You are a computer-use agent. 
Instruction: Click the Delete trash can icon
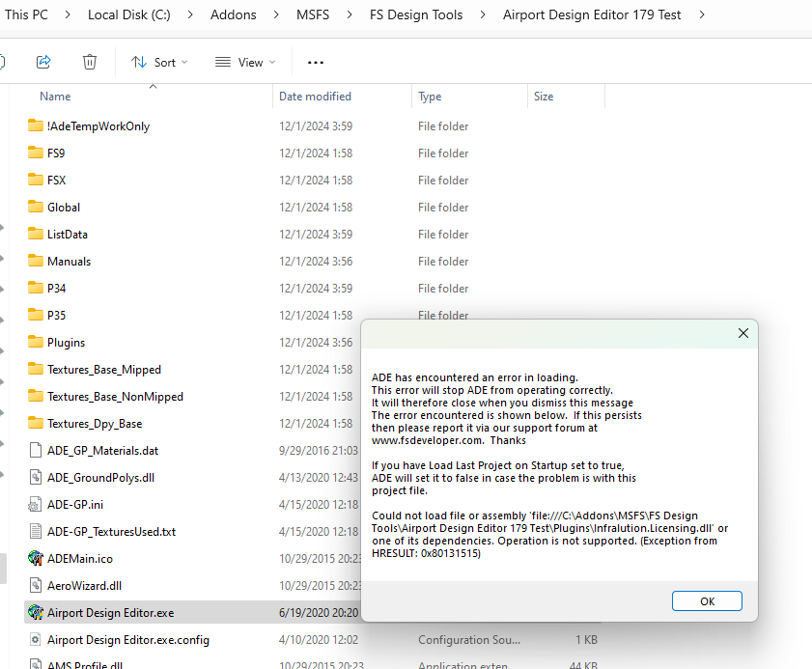click(x=90, y=62)
